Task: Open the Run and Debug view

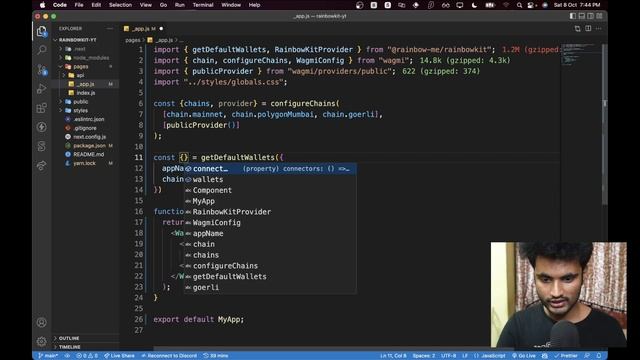Action: point(42,89)
